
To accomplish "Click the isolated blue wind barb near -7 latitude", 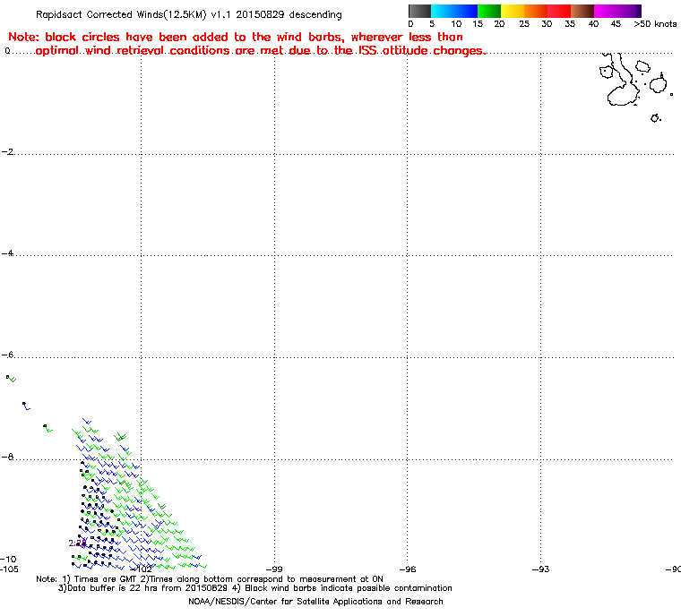I will [x=26, y=406].
